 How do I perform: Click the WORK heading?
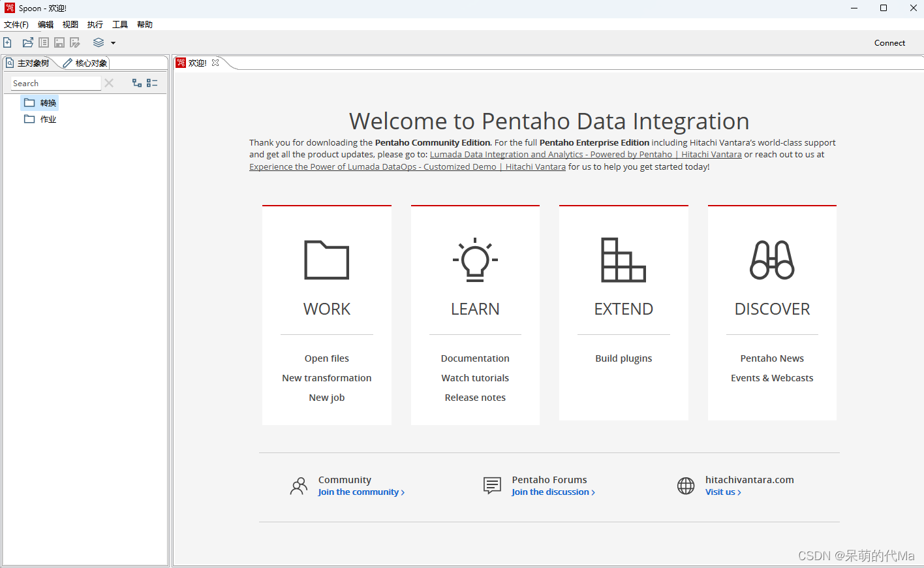coord(327,309)
